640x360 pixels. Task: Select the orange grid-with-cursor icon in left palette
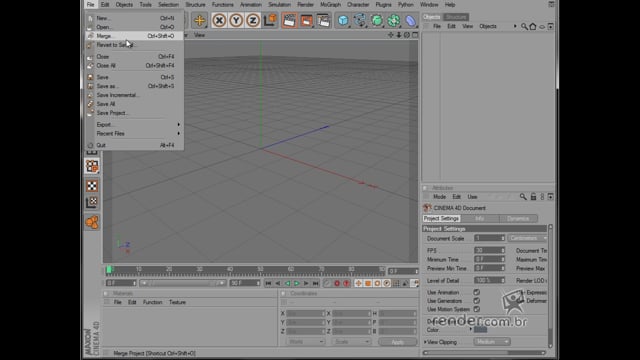(x=92, y=166)
